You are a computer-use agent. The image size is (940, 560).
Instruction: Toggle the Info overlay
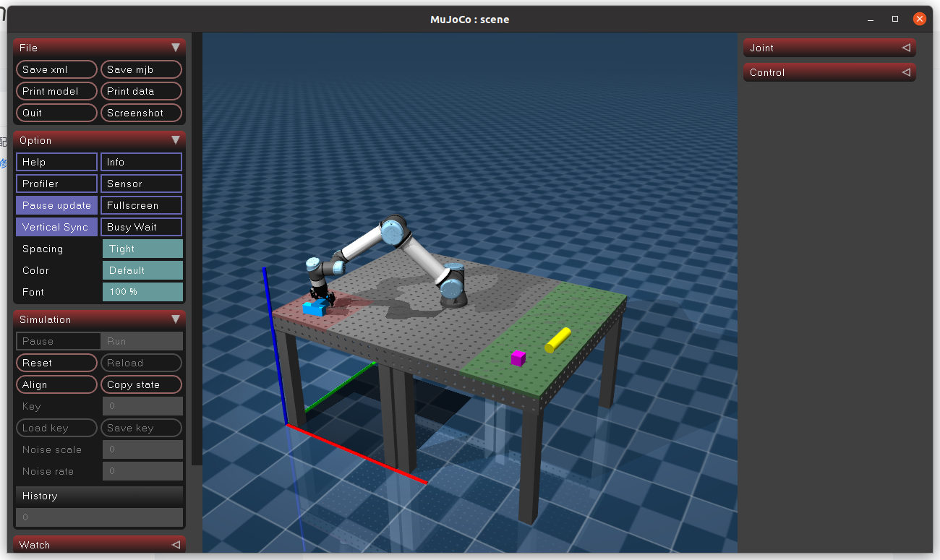tap(141, 162)
